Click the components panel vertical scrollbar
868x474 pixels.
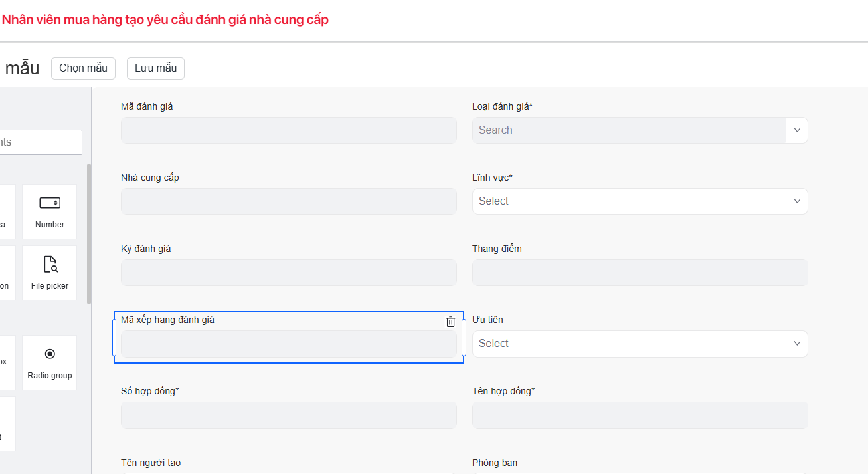[89, 233]
